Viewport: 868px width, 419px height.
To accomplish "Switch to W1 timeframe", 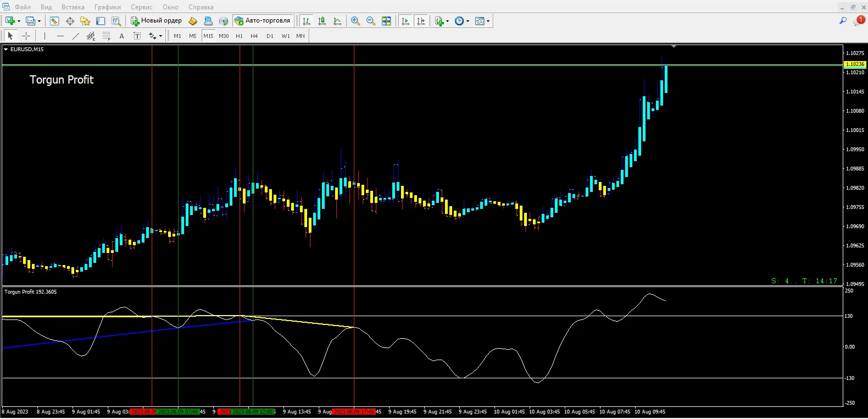I will (x=286, y=36).
